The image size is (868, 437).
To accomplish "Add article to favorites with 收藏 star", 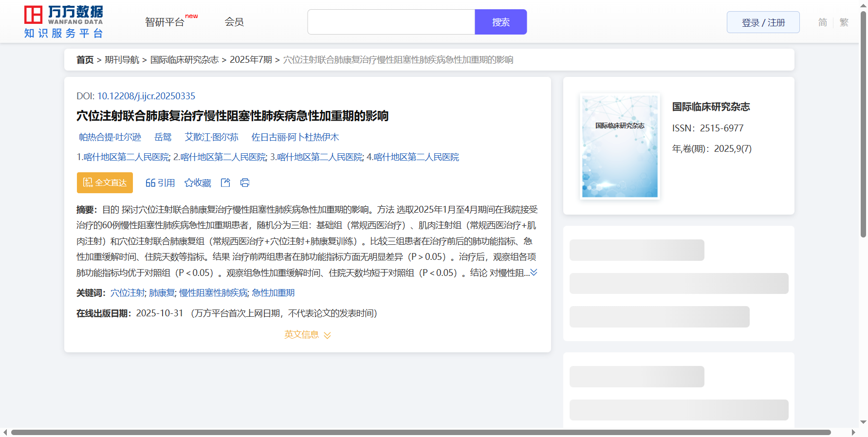I will (198, 182).
